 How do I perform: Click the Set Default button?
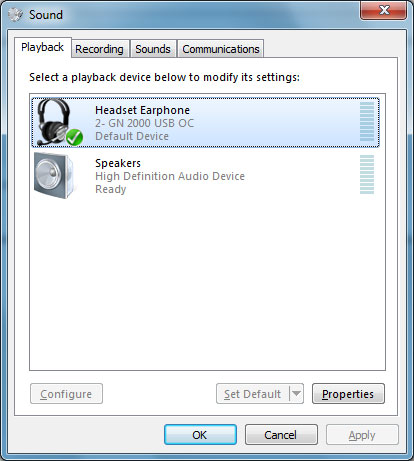[253, 394]
